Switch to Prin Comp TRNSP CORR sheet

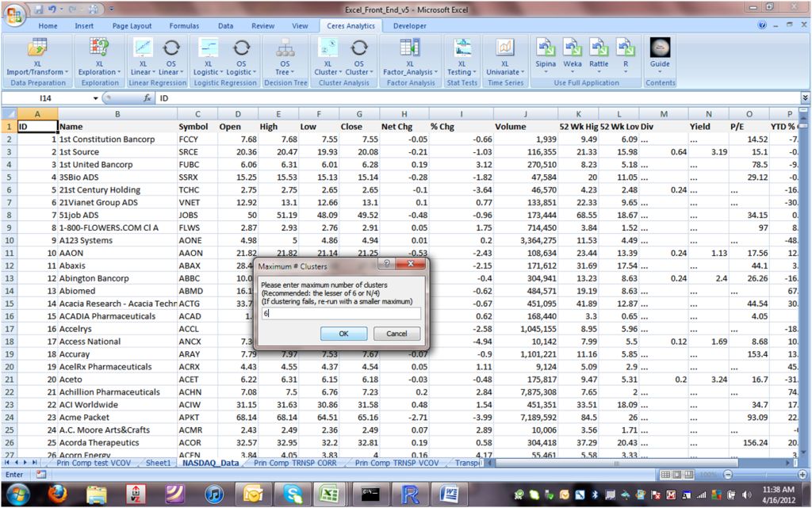[295, 463]
